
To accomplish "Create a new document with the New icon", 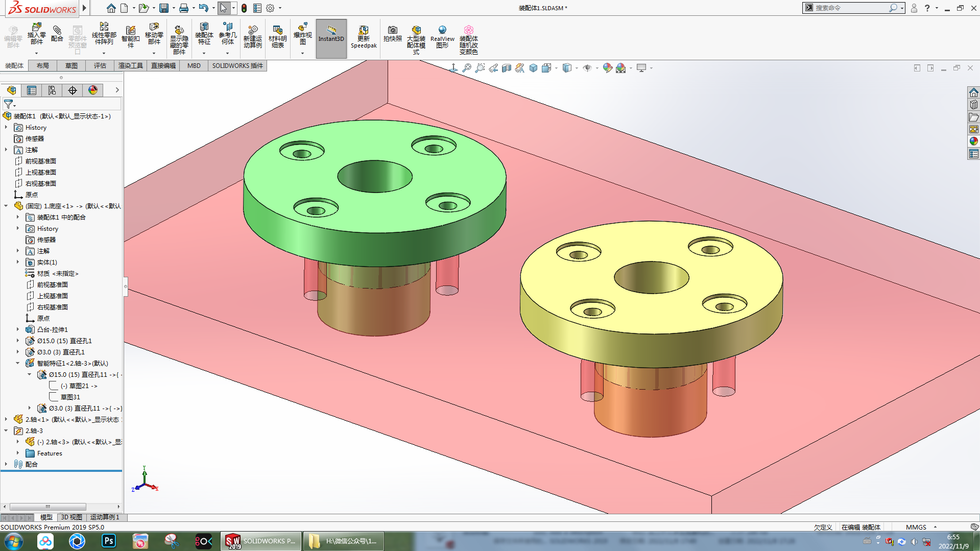I will 124,8.
